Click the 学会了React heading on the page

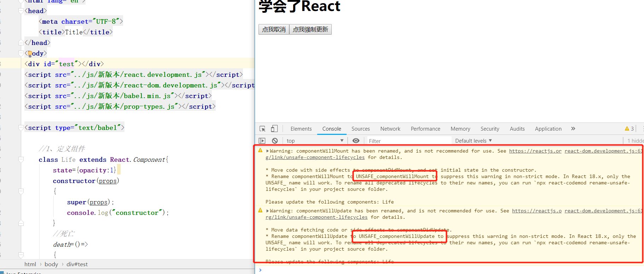[x=299, y=6]
